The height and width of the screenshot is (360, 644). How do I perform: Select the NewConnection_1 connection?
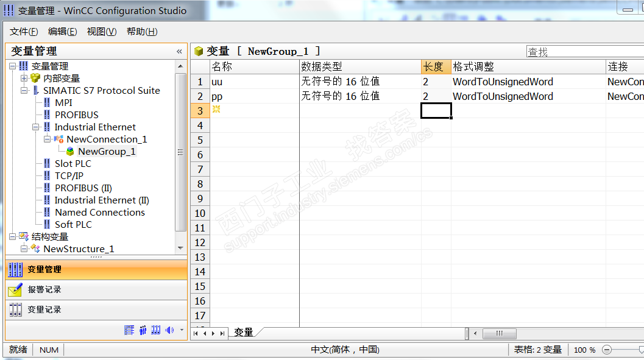[107, 139]
